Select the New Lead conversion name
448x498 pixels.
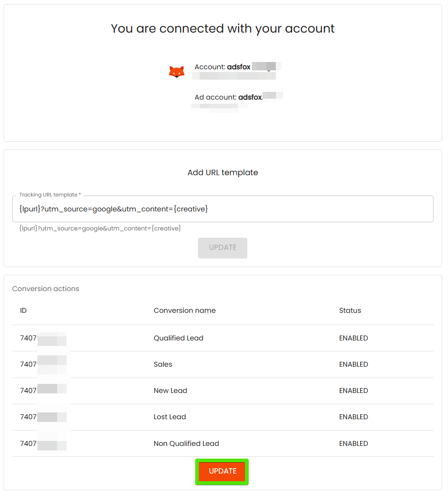(170, 391)
